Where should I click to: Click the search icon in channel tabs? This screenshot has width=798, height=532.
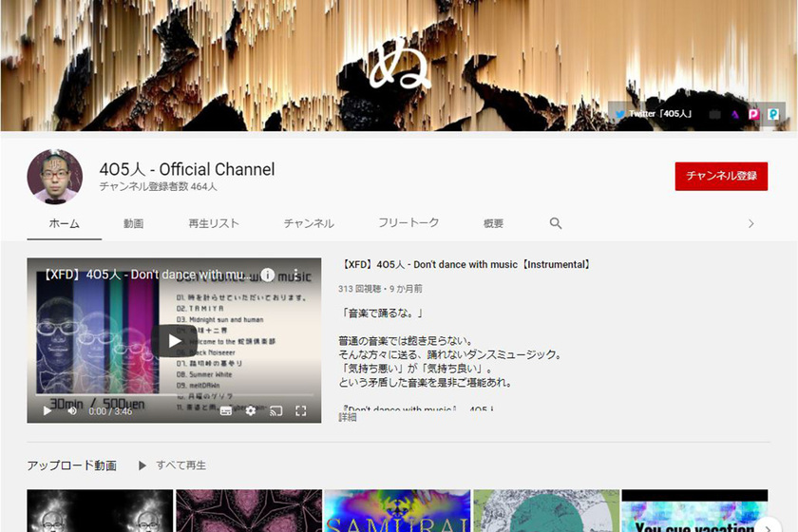(556, 223)
